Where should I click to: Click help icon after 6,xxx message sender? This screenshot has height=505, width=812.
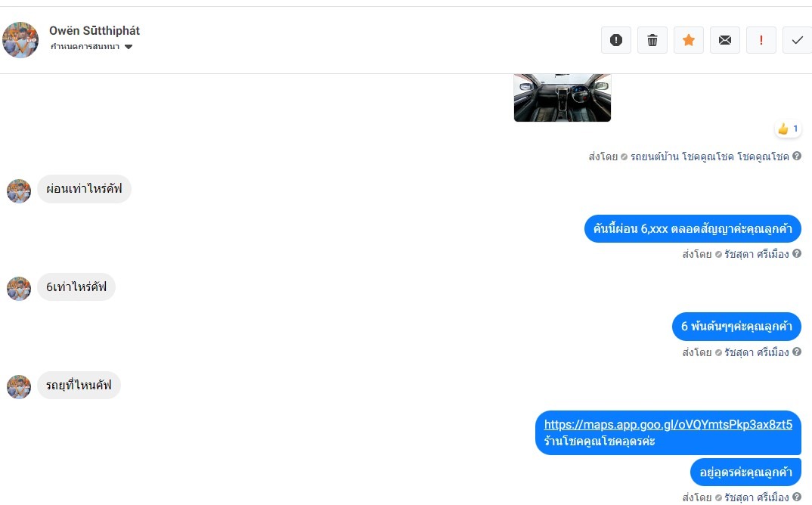[797, 253]
